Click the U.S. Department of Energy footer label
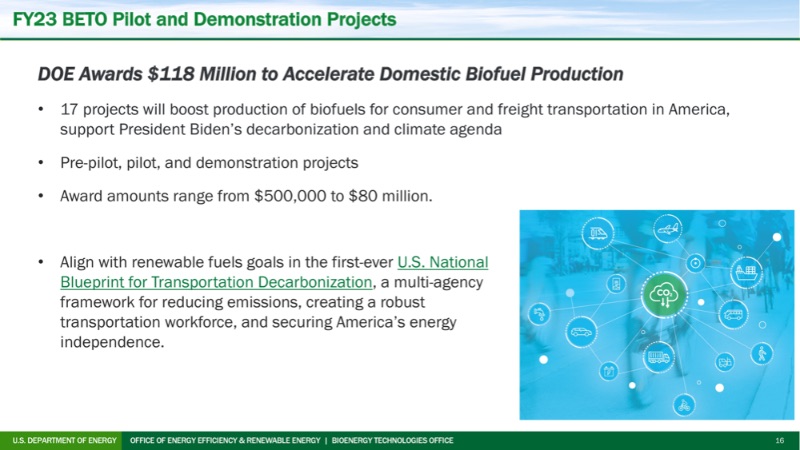Image resolution: width=800 pixels, height=450 pixels. click(x=65, y=441)
